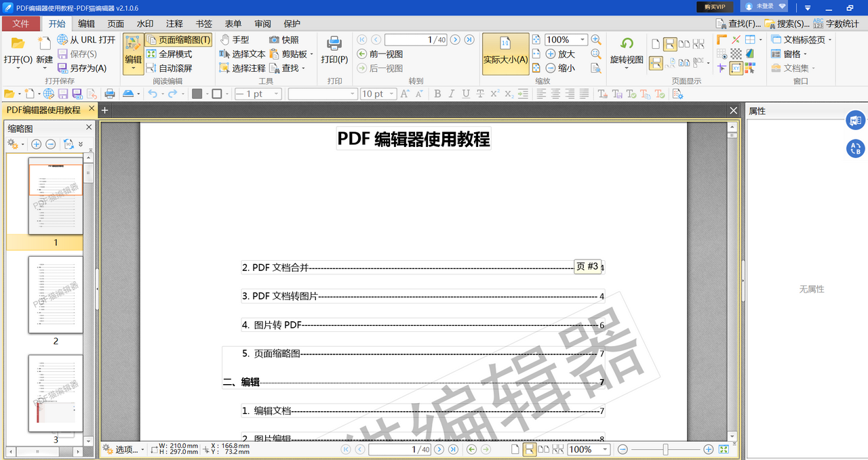The height and width of the screenshot is (460, 868).
Task: Click the Rotate View (旋转视图) icon
Action: (x=627, y=45)
